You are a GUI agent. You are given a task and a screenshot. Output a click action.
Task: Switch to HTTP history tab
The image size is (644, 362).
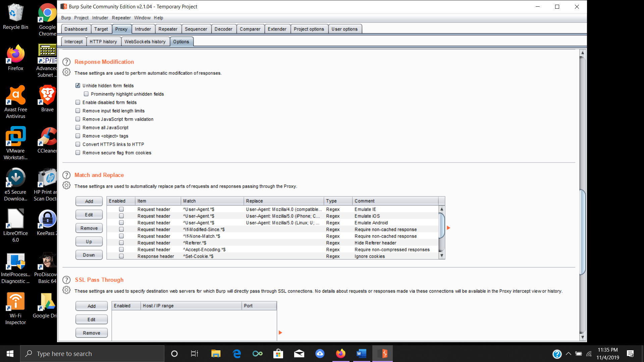point(103,42)
